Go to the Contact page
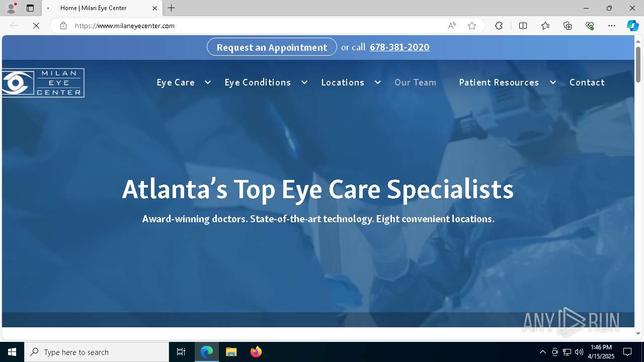Viewport: 644px width, 362px height. [587, 82]
